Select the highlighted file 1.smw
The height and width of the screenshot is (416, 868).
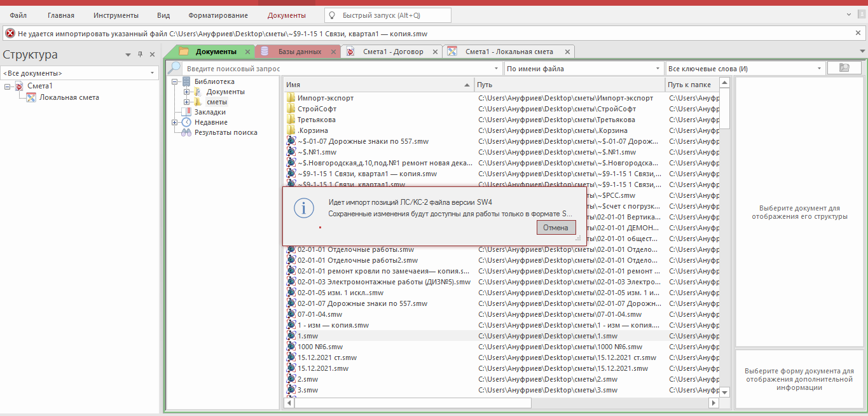308,336
